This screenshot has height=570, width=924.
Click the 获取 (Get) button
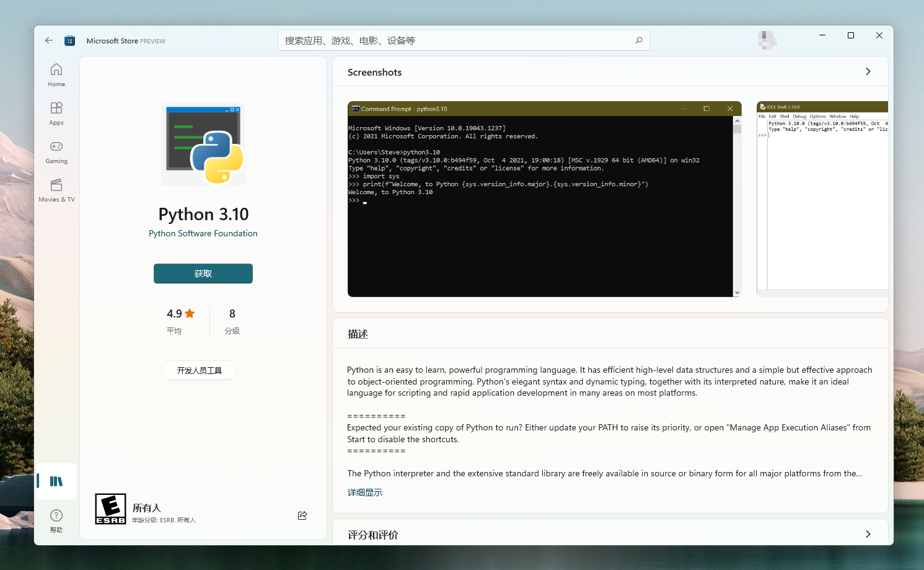click(203, 274)
